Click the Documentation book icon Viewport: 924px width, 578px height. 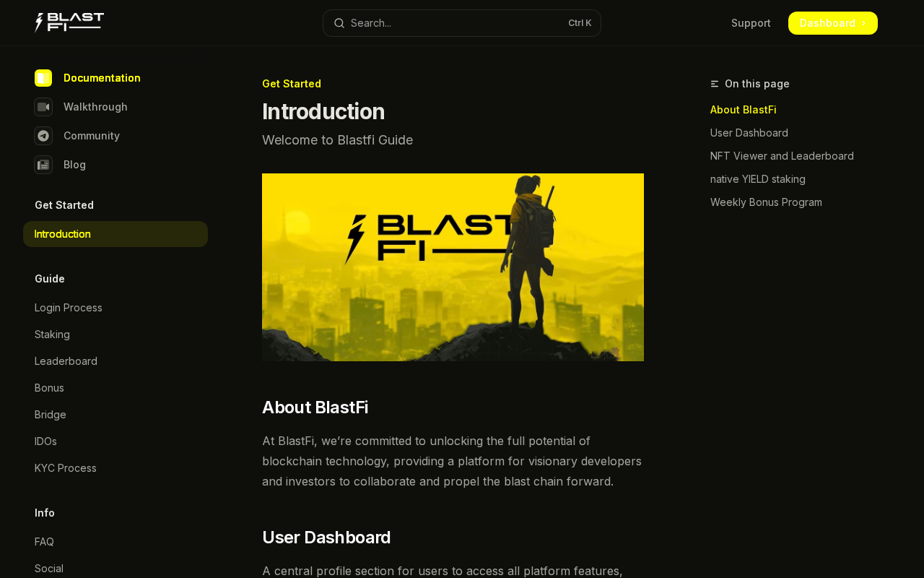pos(43,78)
